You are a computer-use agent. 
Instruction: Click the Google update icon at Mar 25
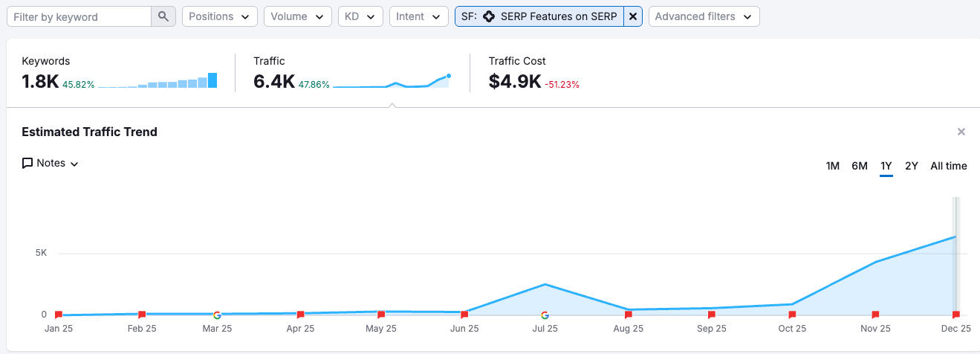pyautogui.click(x=217, y=315)
